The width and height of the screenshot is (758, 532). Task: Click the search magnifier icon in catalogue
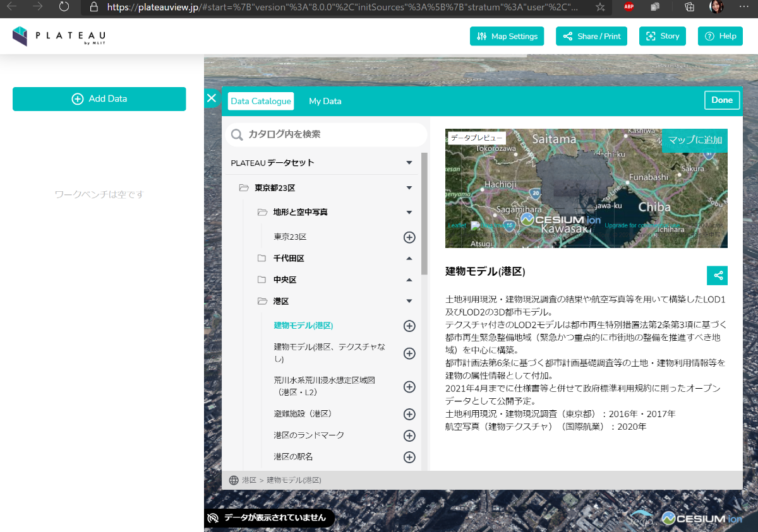tap(238, 134)
